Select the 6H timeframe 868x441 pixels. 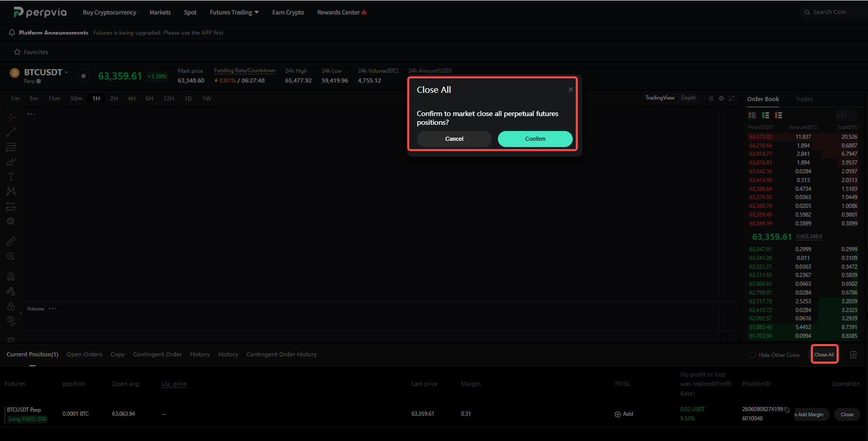pos(149,99)
